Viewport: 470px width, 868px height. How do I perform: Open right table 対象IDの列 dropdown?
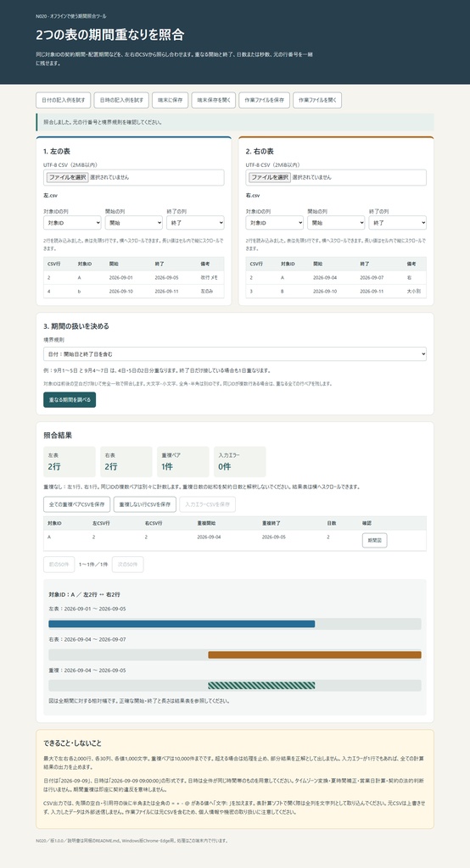coord(274,223)
